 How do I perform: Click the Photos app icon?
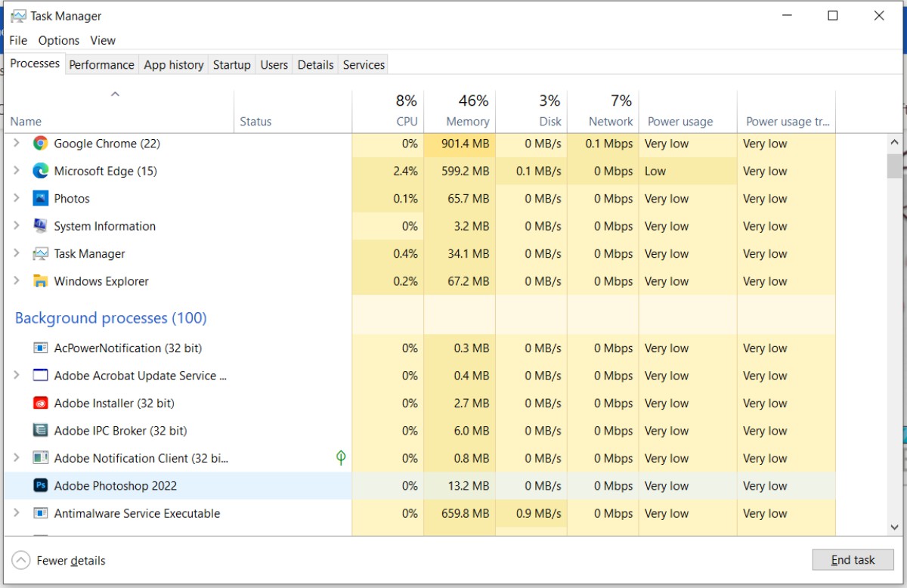pyautogui.click(x=42, y=198)
